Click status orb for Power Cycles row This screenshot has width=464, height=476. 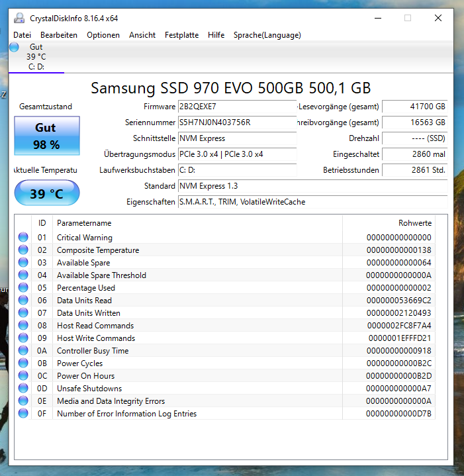[23, 363]
